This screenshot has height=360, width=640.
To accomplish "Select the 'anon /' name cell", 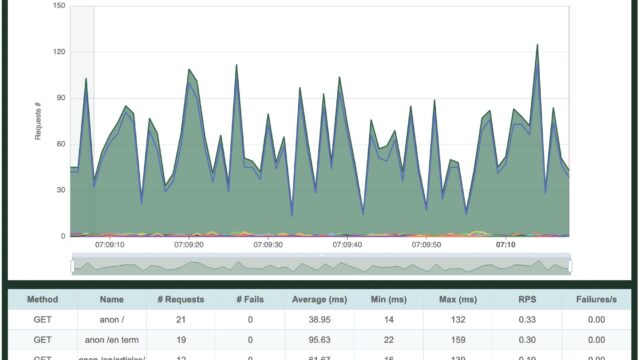I will [112, 320].
